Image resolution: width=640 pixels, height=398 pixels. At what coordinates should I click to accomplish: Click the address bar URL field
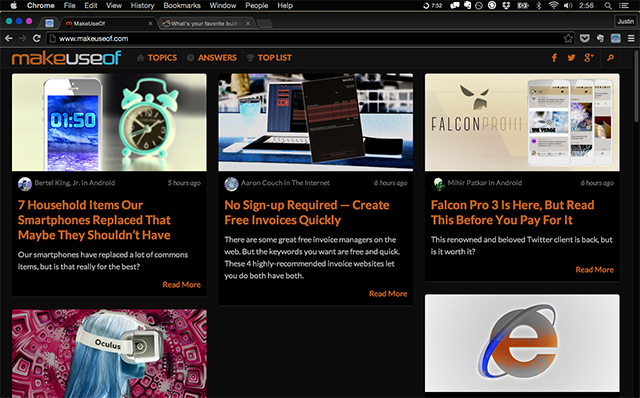point(304,38)
